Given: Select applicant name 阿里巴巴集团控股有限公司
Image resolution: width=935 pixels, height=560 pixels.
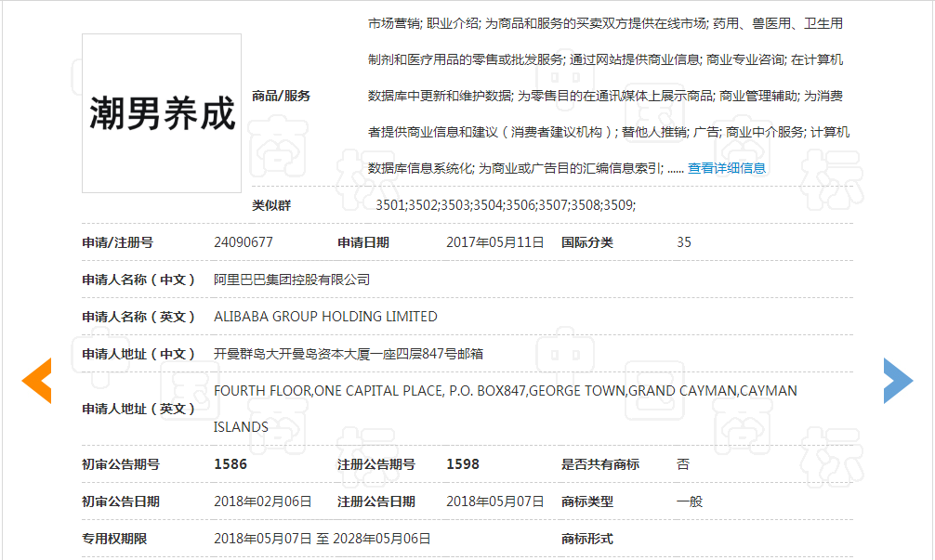Looking at the screenshot, I should click(292, 280).
